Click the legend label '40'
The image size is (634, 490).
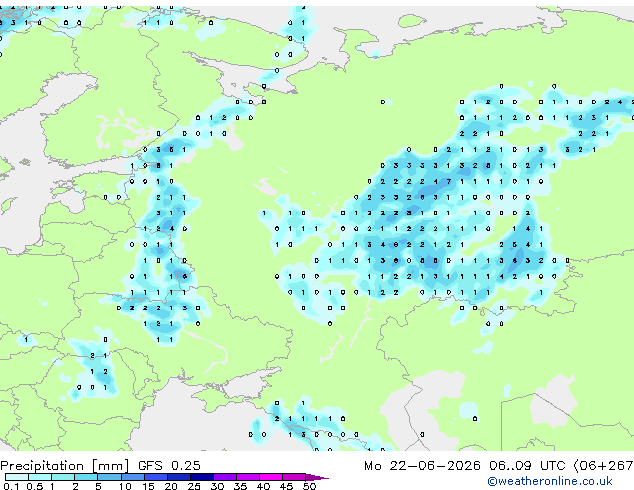(263, 486)
